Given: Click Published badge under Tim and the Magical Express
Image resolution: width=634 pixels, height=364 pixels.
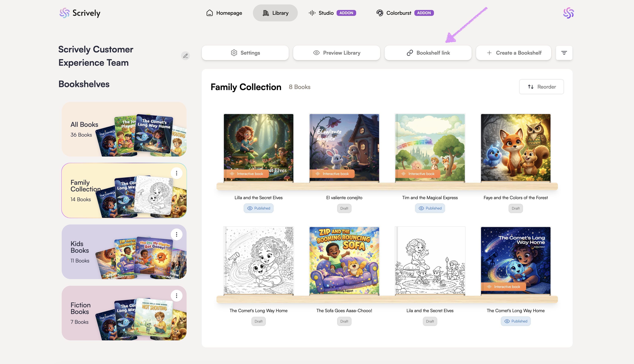Looking at the screenshot, I should click(430, 208).
